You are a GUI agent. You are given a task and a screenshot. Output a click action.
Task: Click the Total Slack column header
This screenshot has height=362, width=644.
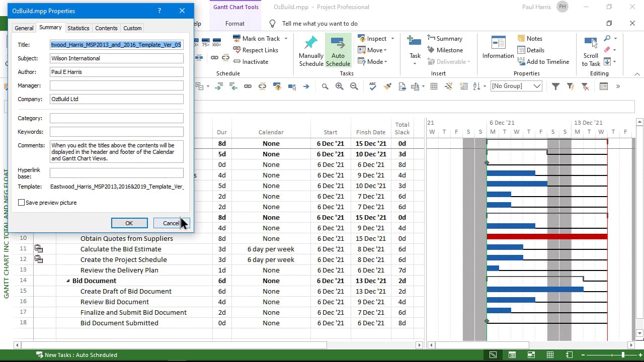pos(402,128)
